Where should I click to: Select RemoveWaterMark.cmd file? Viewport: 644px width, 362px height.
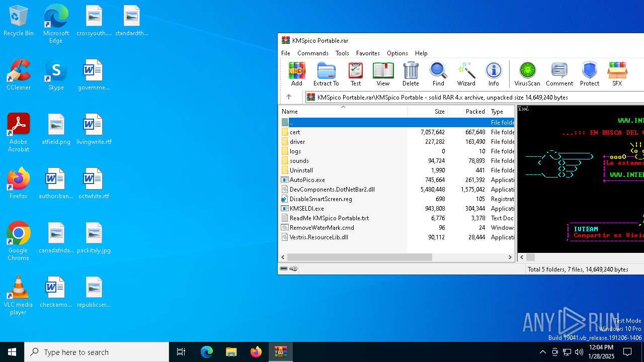[x=397, y=227]
